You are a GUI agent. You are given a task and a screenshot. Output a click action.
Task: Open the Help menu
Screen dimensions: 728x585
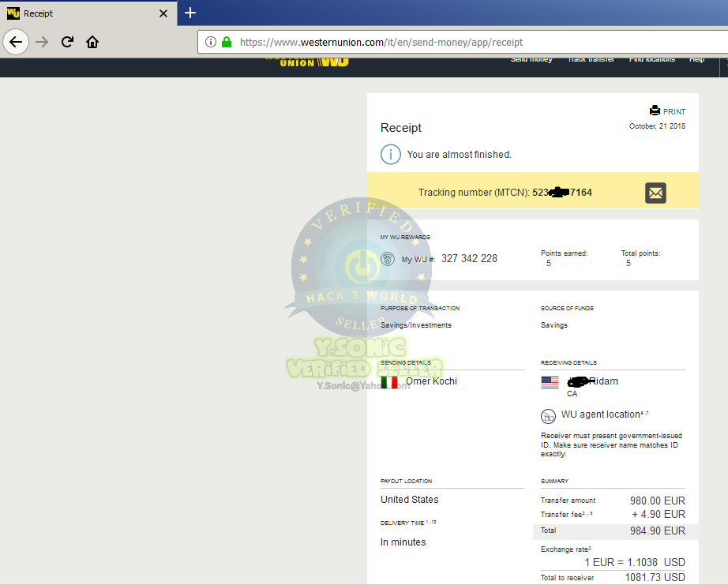(x=696, y=59)
